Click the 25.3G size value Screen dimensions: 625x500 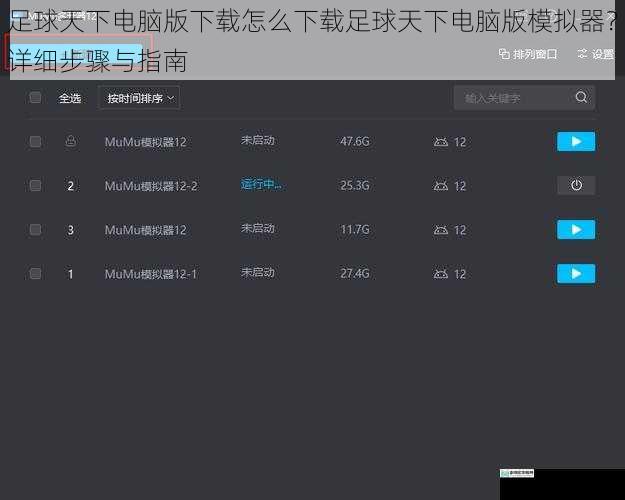point(355,185)
